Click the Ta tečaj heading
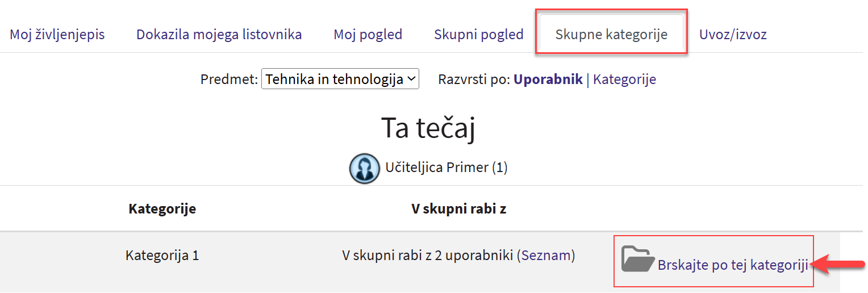Viewport: 868px width, 293px height. coord(428,128)
